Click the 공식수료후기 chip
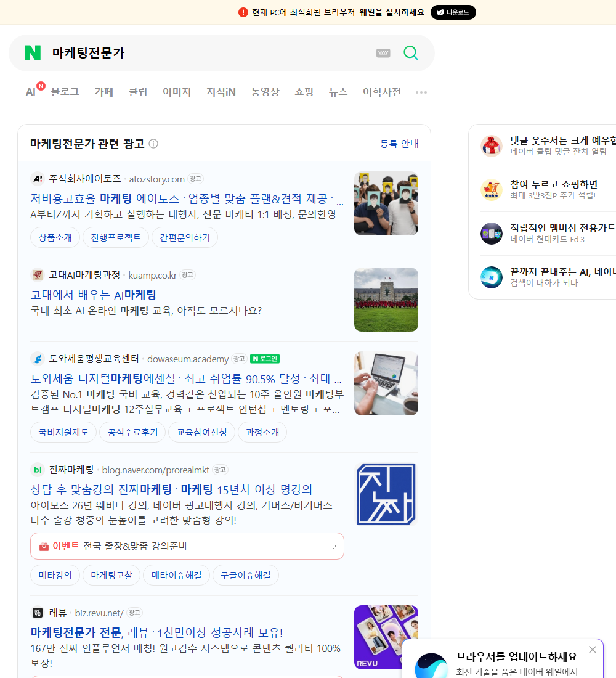 pyautogui.click(x=132, y=432)
